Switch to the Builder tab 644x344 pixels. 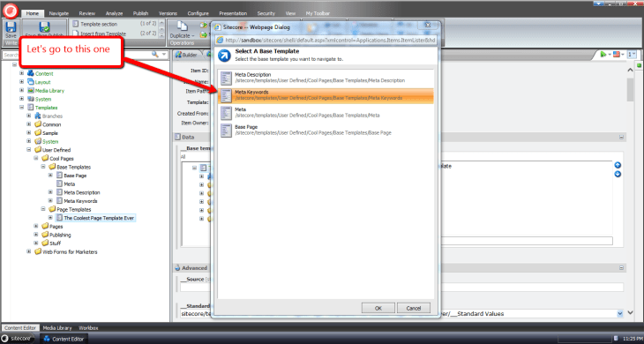coord(186,55)
